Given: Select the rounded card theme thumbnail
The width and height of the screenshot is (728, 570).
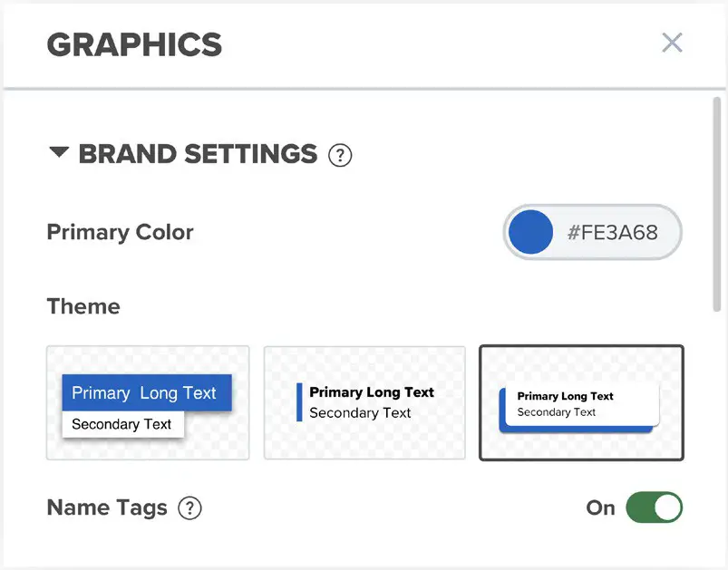Looking at the screenshot, I should pyautogui.click(x=581, y=402).
